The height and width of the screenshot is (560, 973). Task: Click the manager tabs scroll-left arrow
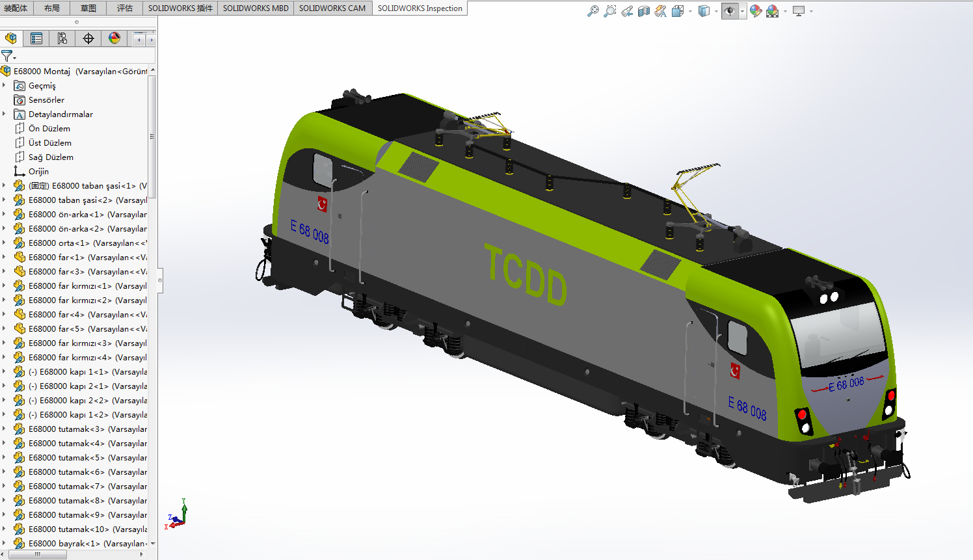click(139, 40)
